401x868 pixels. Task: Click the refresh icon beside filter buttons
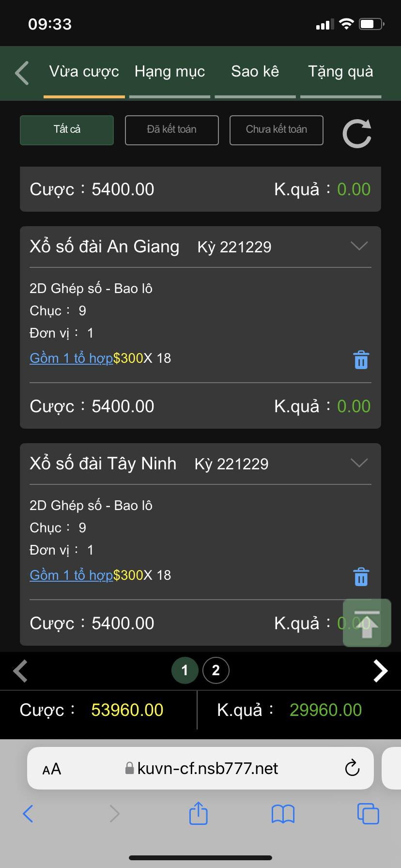tap(357, 133)
